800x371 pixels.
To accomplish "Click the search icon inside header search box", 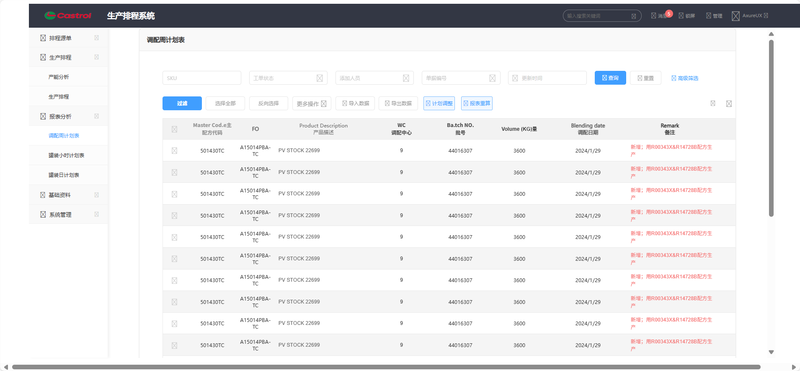I will (634, 16).
